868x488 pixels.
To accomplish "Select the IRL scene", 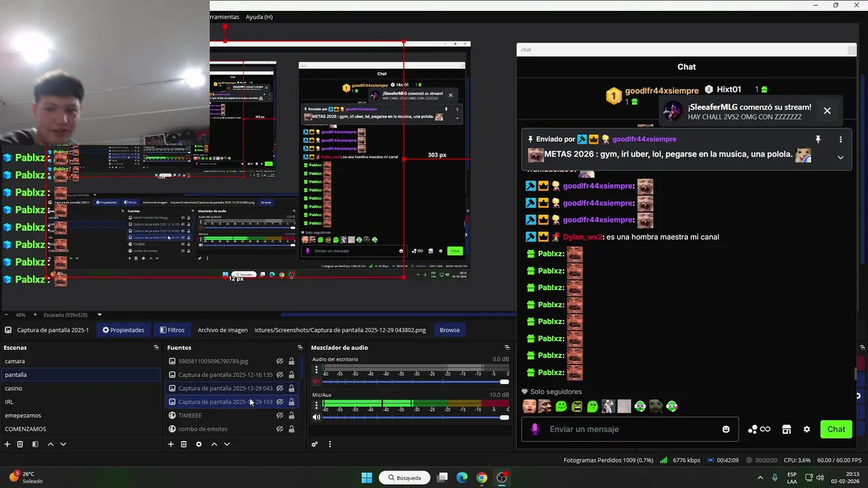I will click(x=80, y=402).
